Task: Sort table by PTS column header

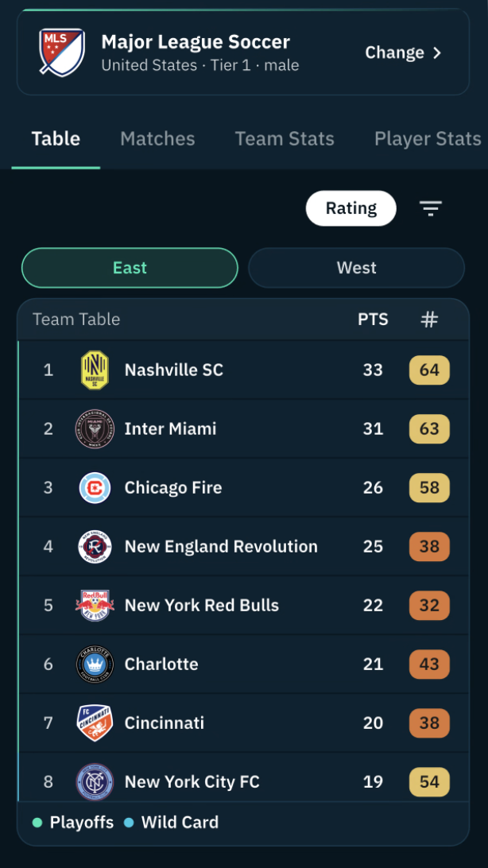Action: 373,320
